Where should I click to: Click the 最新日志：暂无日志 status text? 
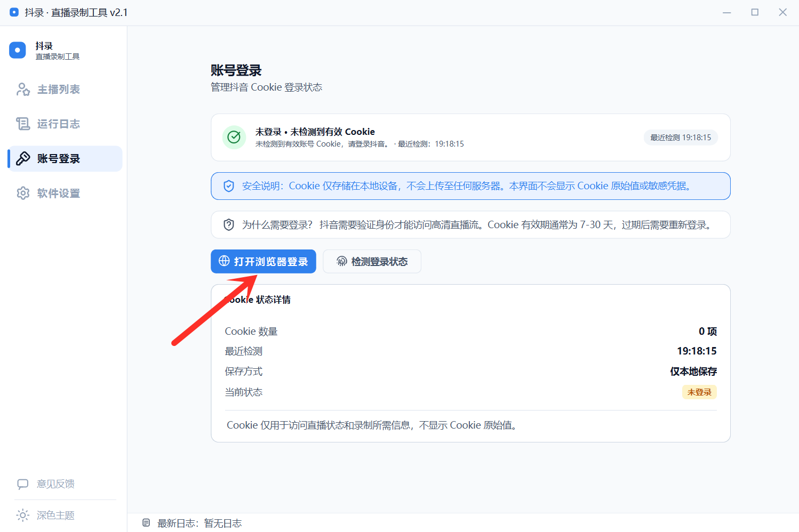tap(199, 523)
